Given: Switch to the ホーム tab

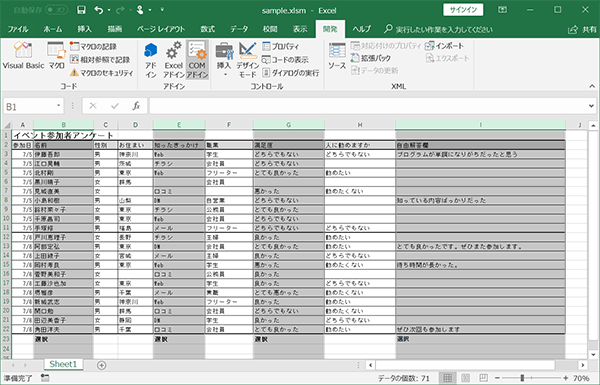Looking at the screenshot, I should point(53,29).
